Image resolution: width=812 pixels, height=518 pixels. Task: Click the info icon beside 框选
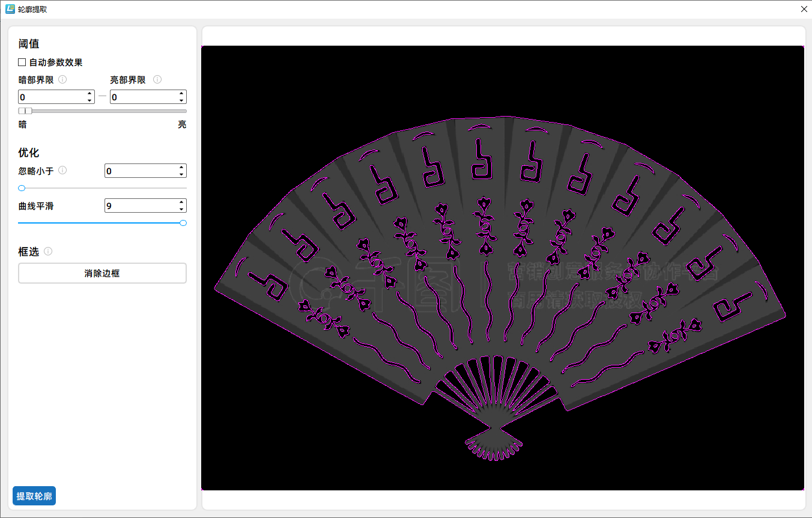coord(48,251)
